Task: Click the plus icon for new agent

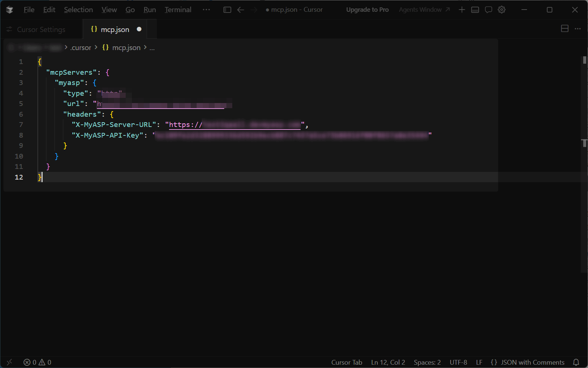Action: tap(462, 10)
